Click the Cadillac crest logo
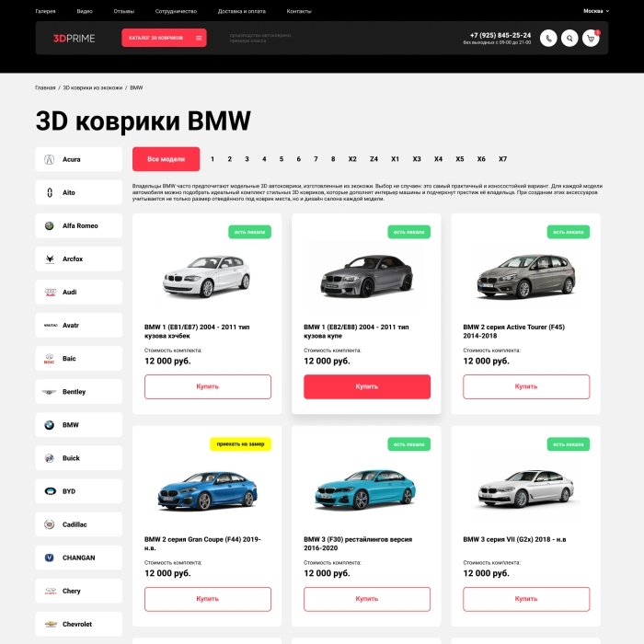The height and width of the screenshot is (644, 644). coord(50,524)
